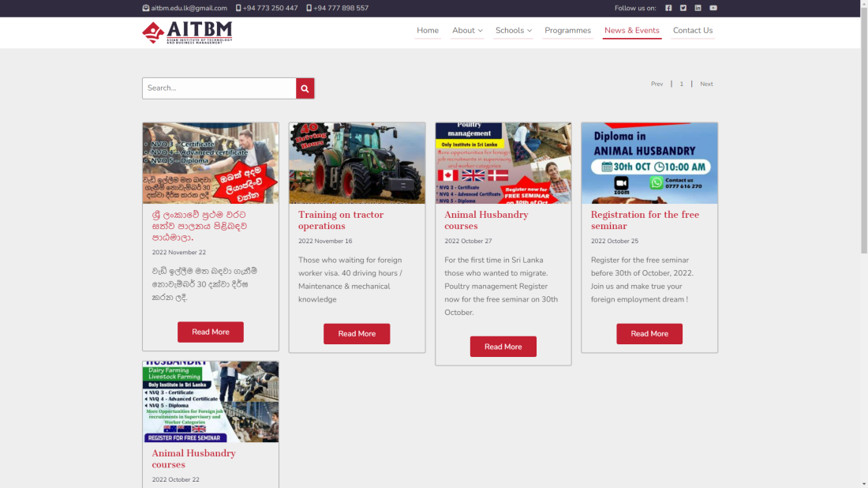The height and width of the screenshot is (488, 868).
Task: Read More on October 27 Animal Husbandry courses
Action: point(503,346)
